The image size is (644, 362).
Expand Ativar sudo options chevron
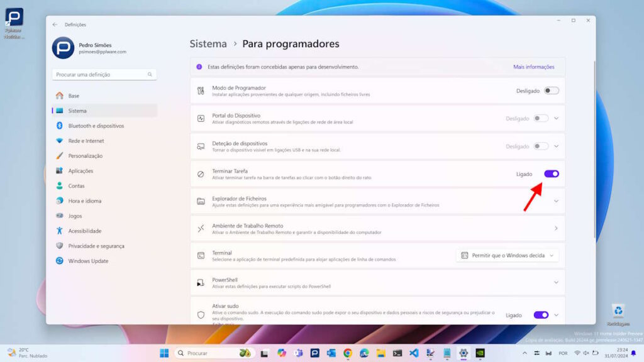(556, 315)
